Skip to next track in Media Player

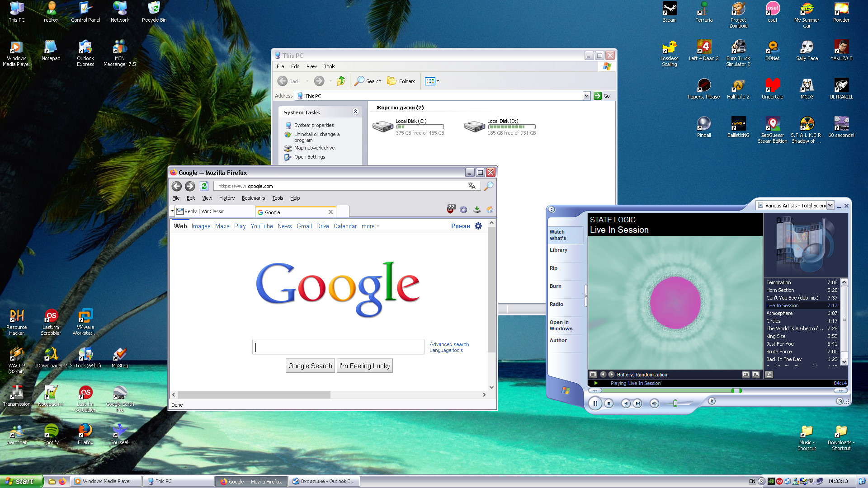(637, 404)
